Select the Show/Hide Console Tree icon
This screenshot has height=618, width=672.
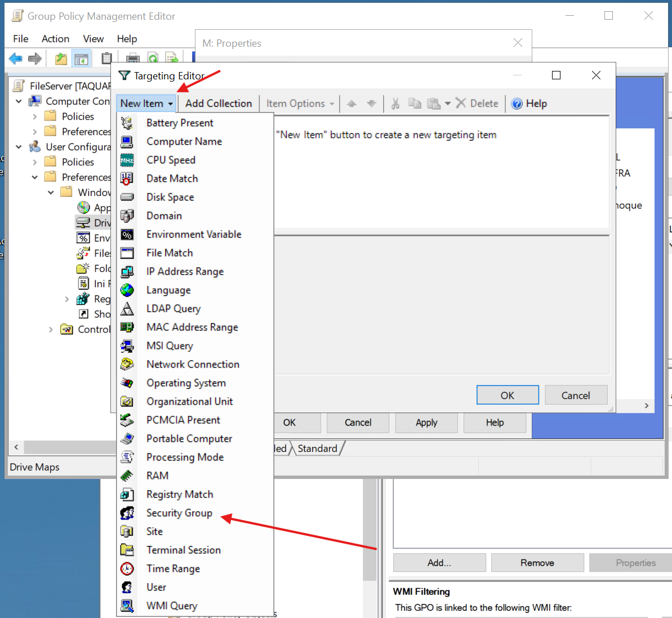pos(81,58)
